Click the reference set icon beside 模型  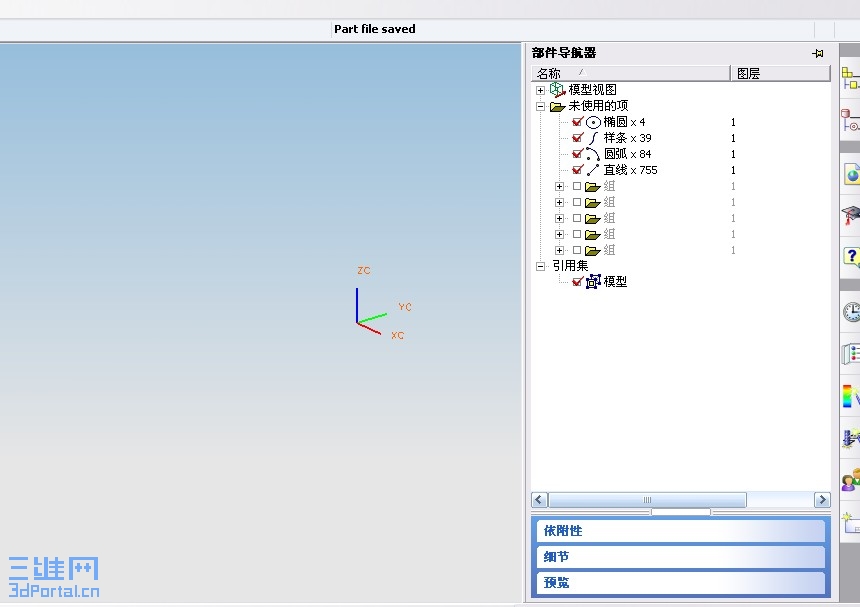point(593,282)
